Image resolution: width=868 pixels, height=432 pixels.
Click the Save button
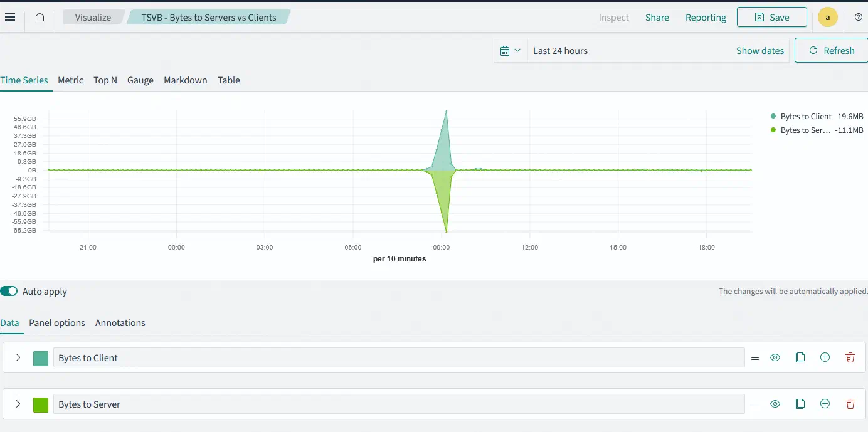pyautogui.click(x=772, y=17)
